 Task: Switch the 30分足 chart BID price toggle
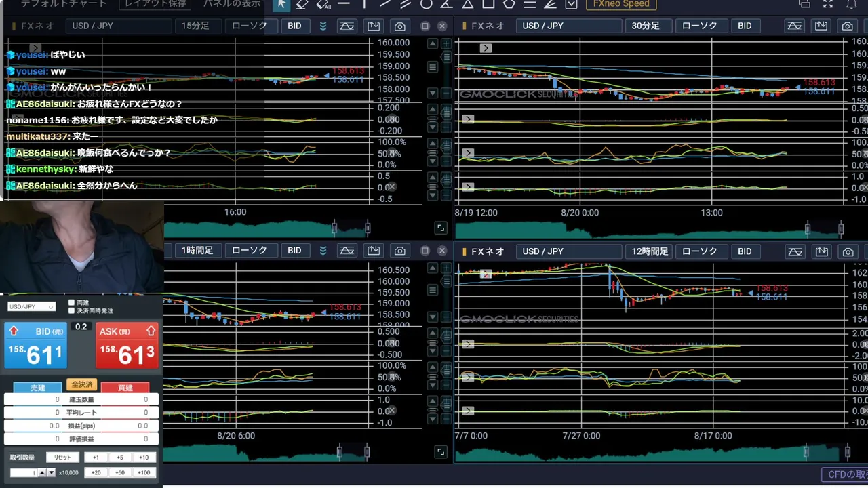745,26
